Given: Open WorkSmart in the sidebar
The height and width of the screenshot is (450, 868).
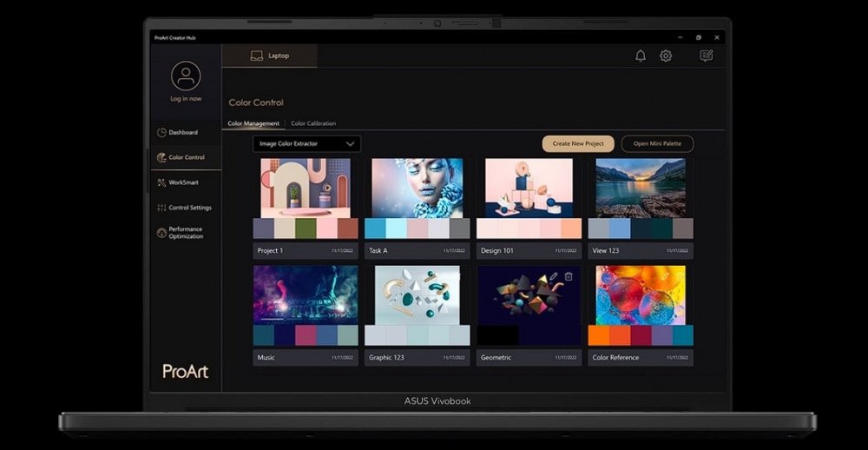Looking at the screenshot, I should click(x=184, y=182).
